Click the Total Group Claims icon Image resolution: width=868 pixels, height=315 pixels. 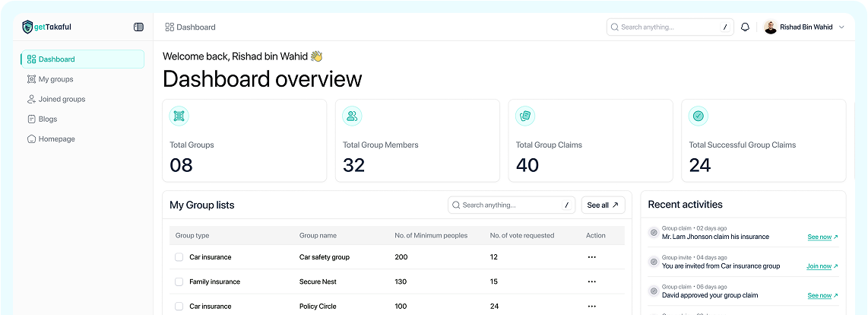(525, 116)
